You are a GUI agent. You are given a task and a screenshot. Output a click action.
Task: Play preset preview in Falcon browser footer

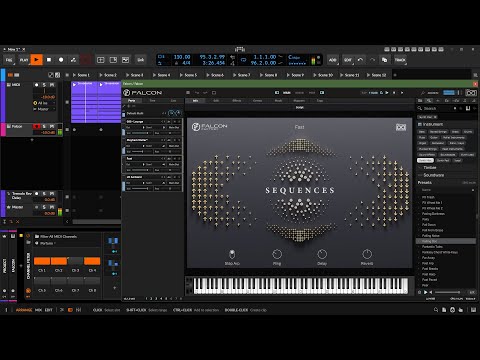tap(426, 292)
